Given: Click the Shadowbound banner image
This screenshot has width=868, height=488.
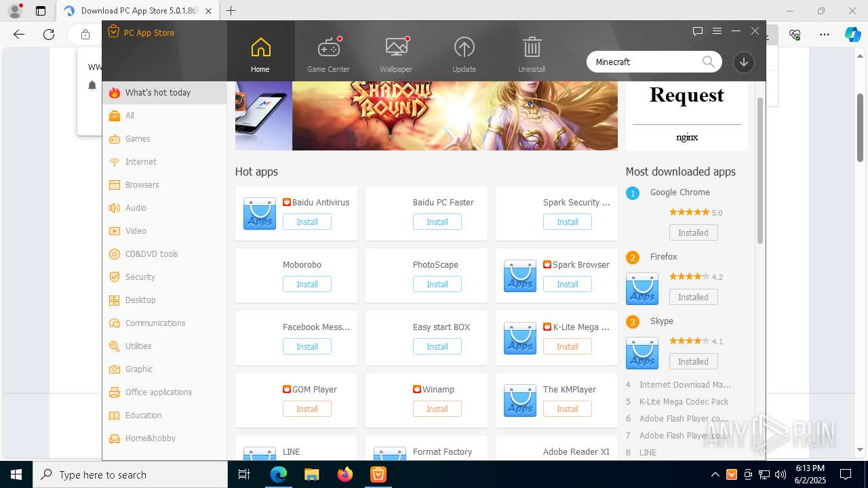Looking at the screenshot, I should [455, 116].
